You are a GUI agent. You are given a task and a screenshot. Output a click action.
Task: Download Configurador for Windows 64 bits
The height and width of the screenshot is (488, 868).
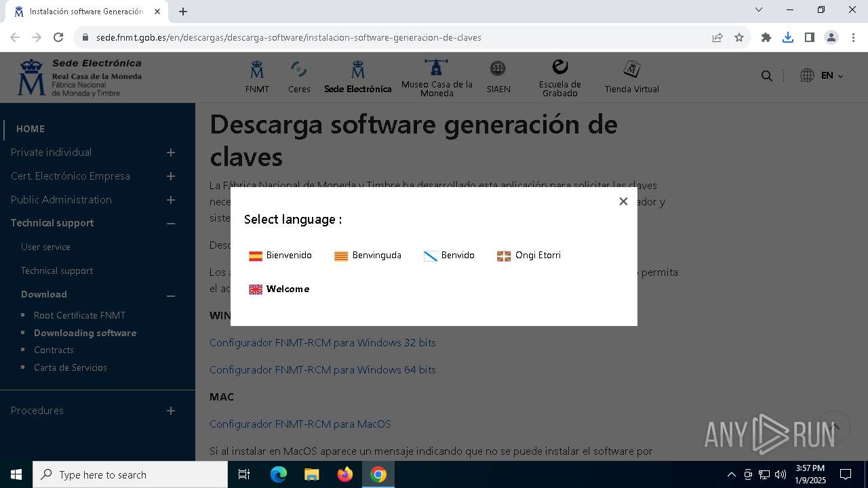point(323,370)
